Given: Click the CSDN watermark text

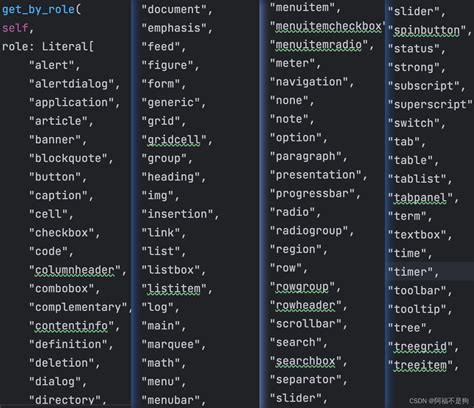Looking at the screenshot, I should (438, 401).
